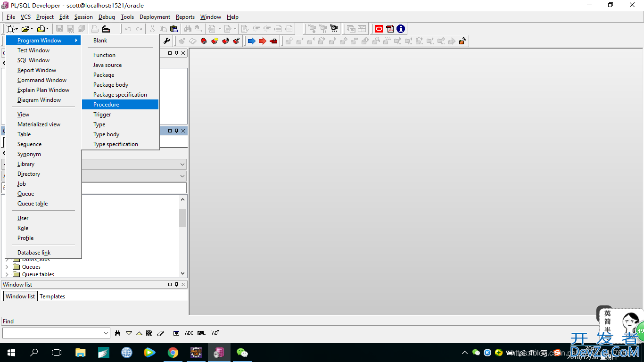Click the Queues folder tree item
Viewport: 644px width, 362px height.
point(31,267)
